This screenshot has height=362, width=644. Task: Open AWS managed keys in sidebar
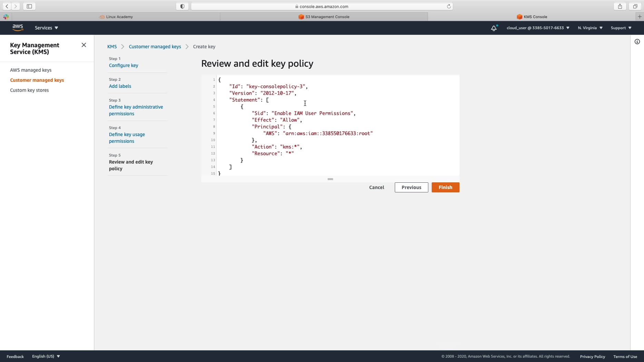point(31,70)
